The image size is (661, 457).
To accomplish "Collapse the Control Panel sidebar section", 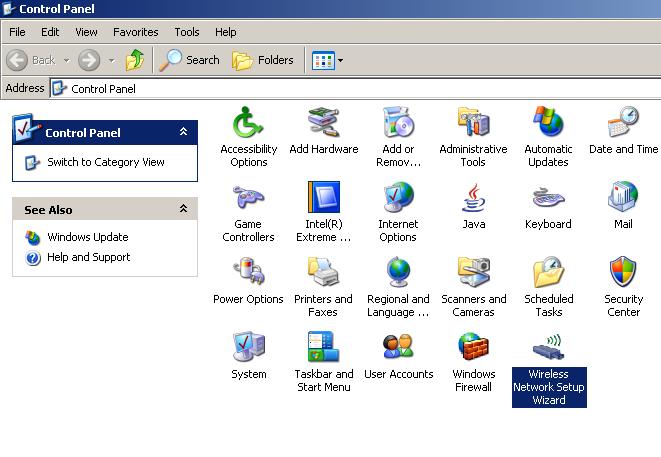I will (x=183, y=132).
